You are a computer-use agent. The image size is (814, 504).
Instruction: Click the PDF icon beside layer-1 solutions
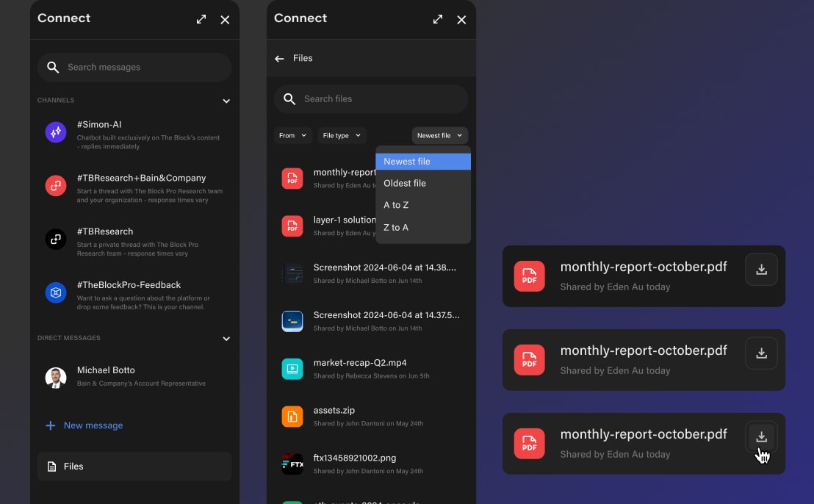tap(292, 226)
